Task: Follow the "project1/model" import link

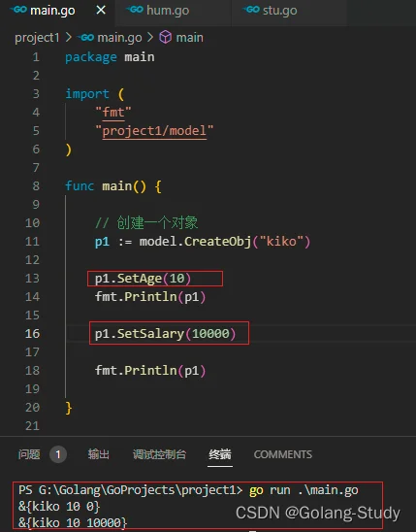Action: [154, 131]
